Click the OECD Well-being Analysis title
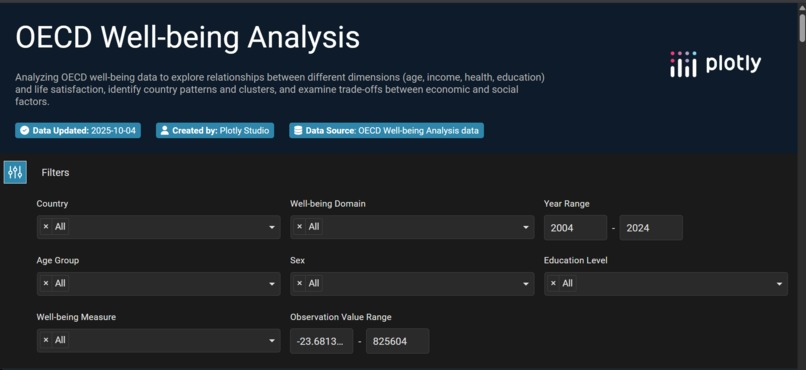The image size is (806, 370). click(x=188, y=37)
